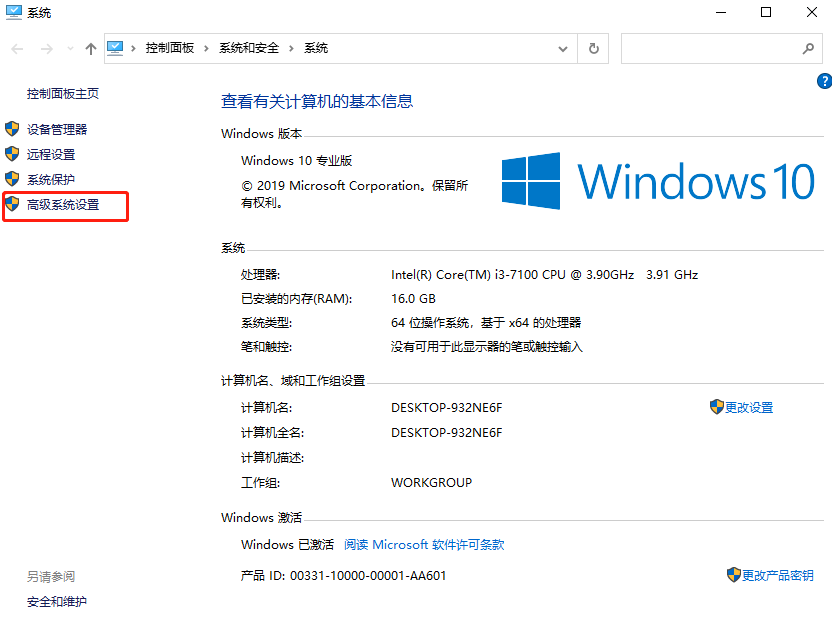Open 高级系统设置 from the left sidebar
The height and width of the screenshot is (624, 832).
[63, 205]
